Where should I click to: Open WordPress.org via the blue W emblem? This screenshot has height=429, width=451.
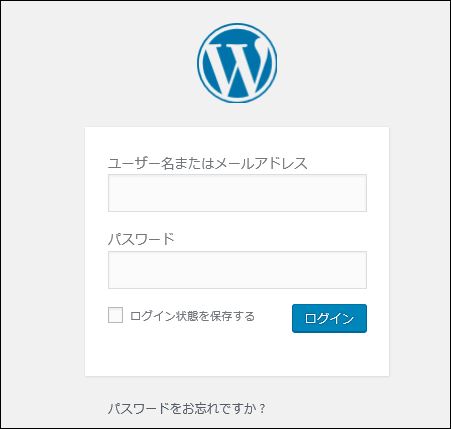coord(237,63)
